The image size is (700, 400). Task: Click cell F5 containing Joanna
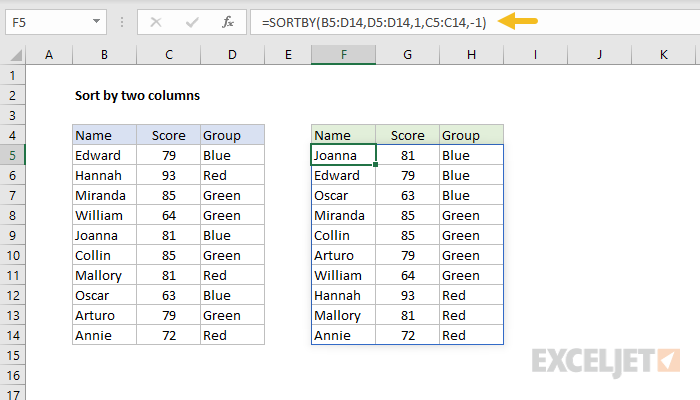tap(343, 155)
